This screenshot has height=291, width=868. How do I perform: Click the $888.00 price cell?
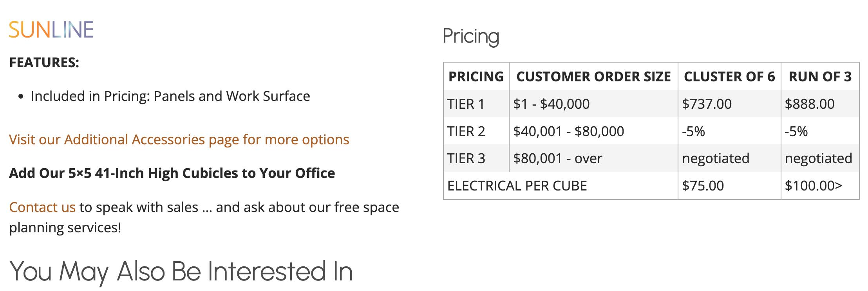(810, 104)
